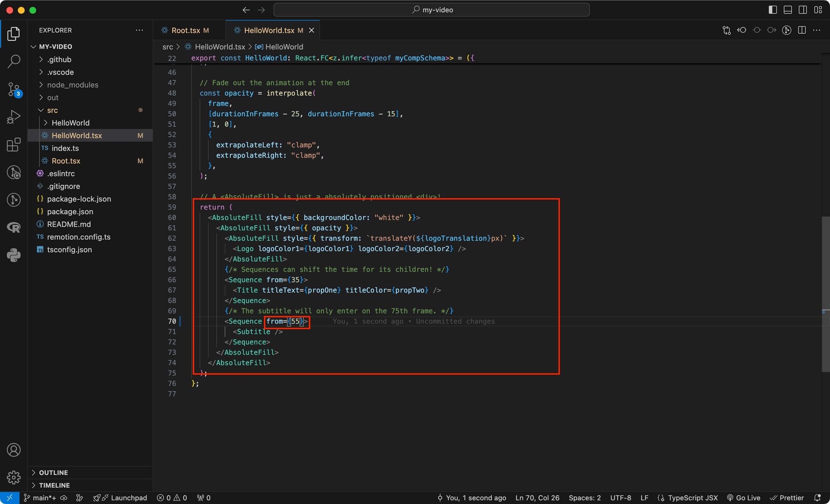This screenshot has height=504, width=830.
Task: Click Ln 70, Col 26 cursor position
Action: tap(537, 498)
